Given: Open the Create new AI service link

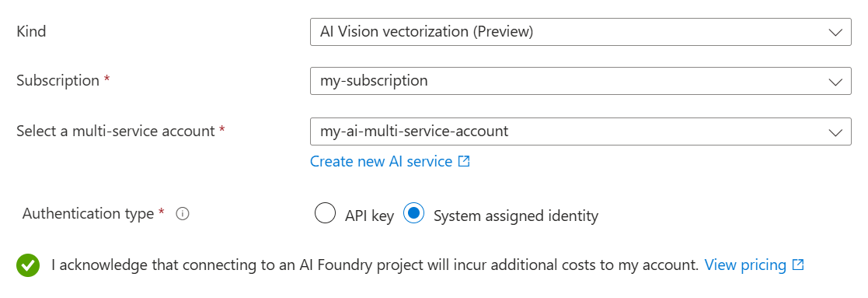Looking at the screenshot, I should tap(381, 161).
